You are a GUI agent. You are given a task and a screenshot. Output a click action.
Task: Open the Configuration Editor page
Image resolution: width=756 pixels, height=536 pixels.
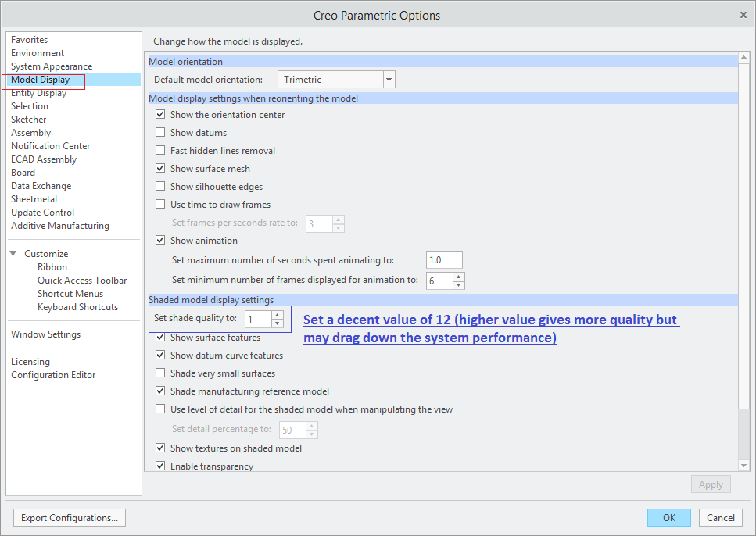(53, 374)
